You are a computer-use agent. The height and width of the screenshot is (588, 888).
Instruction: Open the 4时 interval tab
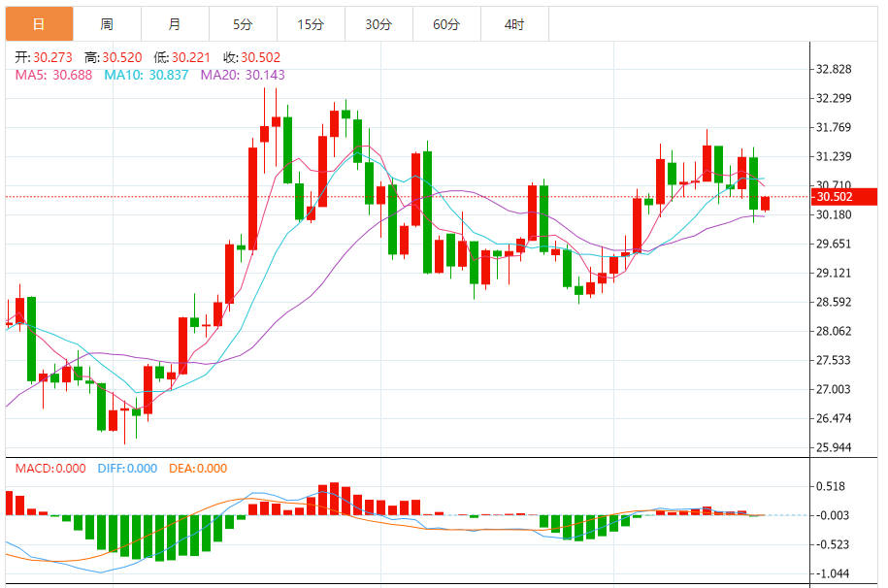(x=514, y=24)
